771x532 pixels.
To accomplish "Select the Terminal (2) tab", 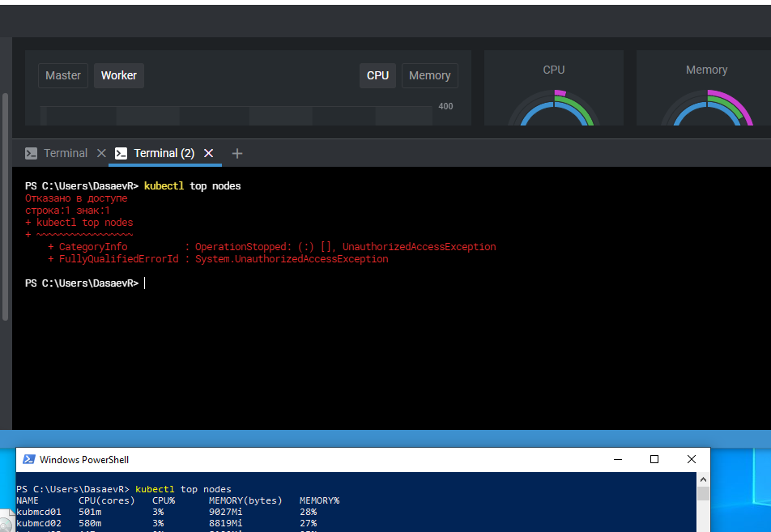I will tap(164, 152).
